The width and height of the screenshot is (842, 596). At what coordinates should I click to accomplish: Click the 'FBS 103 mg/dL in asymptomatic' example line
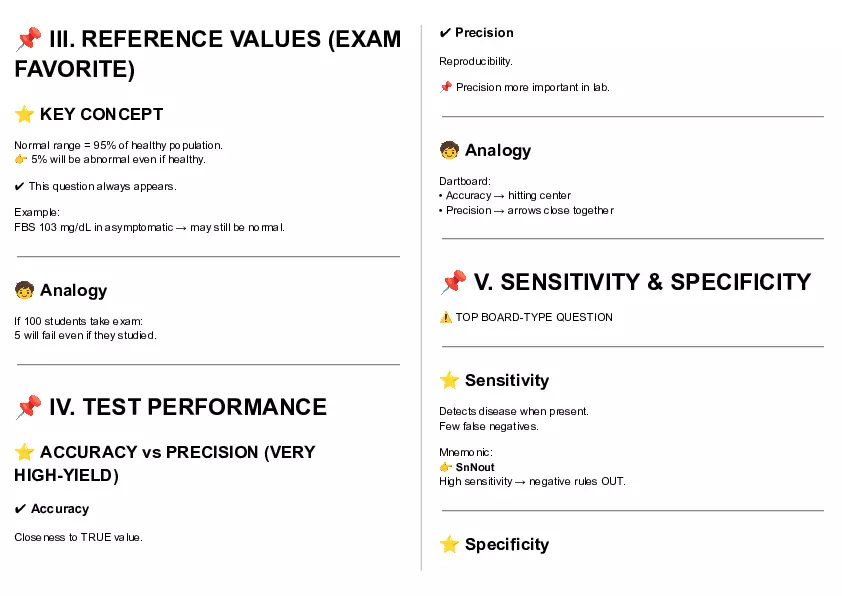[150, 227]
